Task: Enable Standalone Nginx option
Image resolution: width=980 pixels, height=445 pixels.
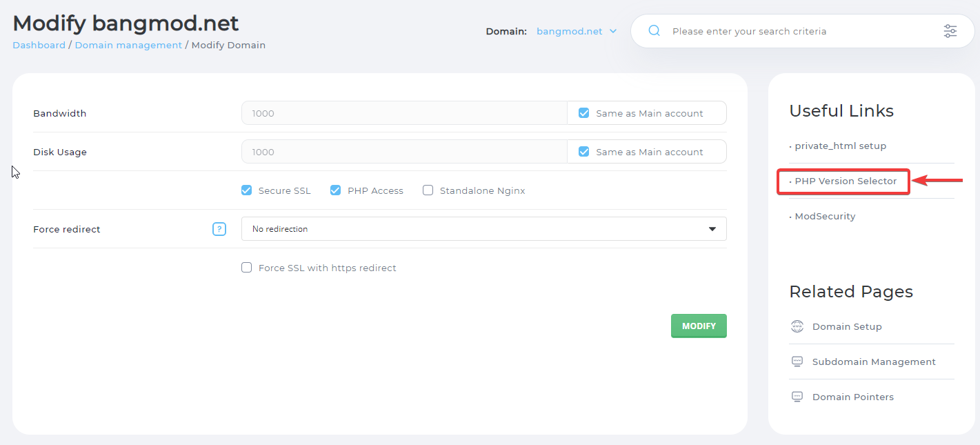Action: point(428,190)
